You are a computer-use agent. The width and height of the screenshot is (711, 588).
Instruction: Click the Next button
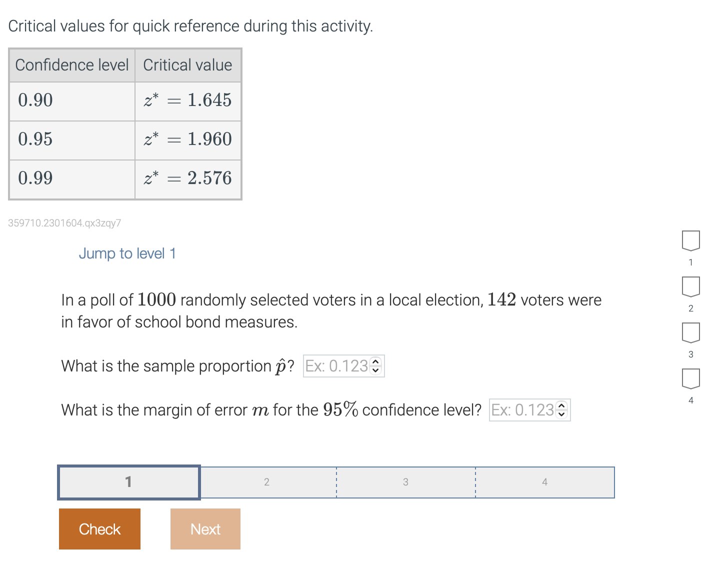tap(205, 528)
